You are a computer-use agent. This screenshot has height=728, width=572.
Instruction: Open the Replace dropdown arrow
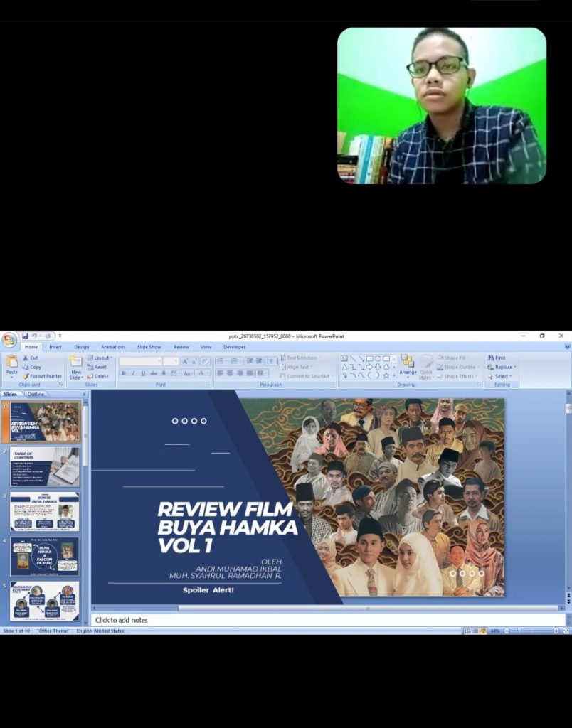514,367
